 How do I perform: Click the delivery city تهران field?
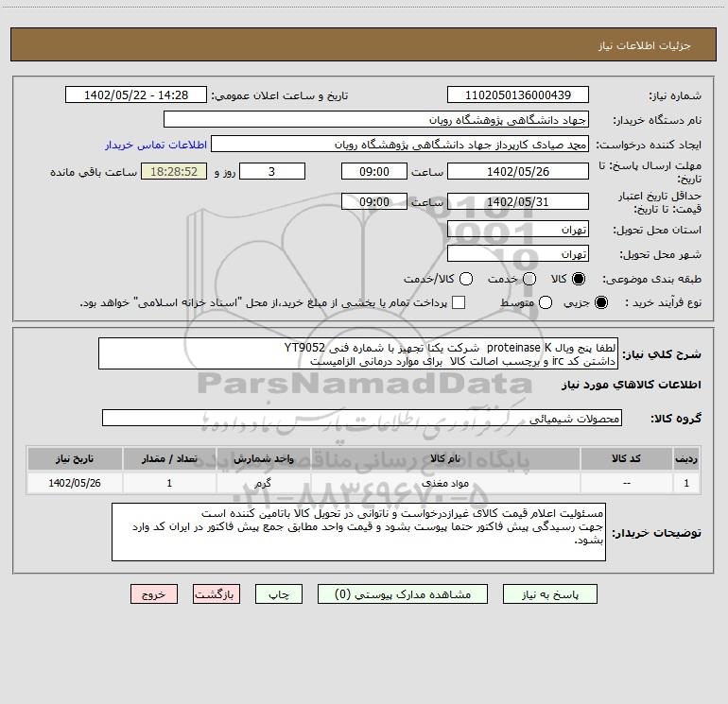(518, 253)
